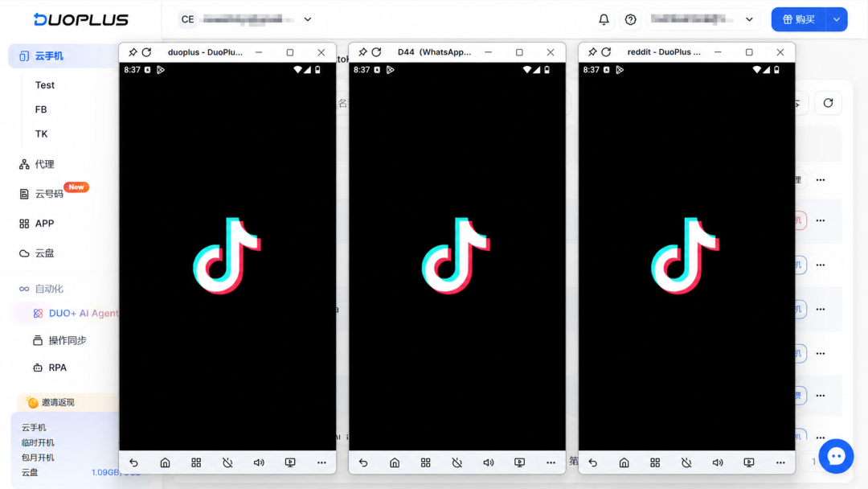Open more options in duoplus window toolbar
The image size is (868, 489).
point(321,462)
